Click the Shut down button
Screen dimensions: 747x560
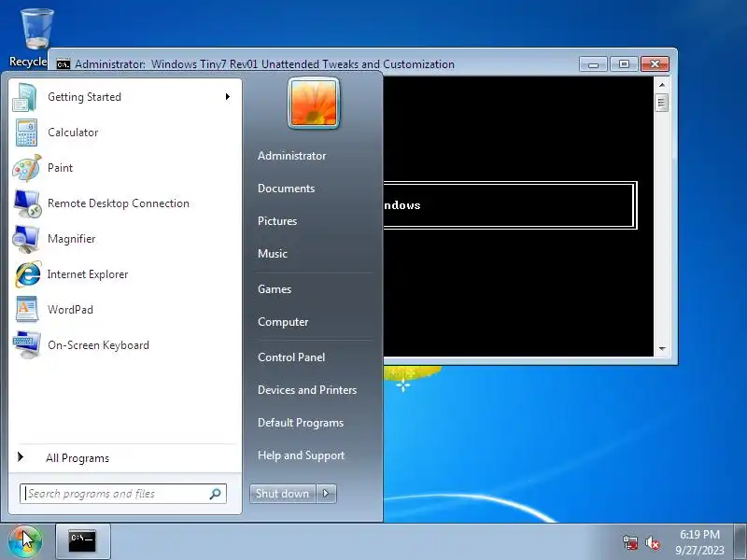click(283, 494)
